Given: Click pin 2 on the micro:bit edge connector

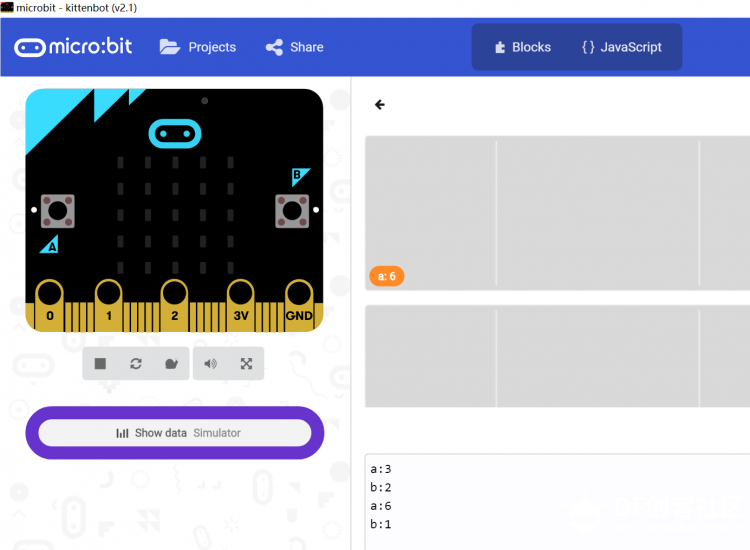Looking at the screenshot, I should (x=174, y=305).
